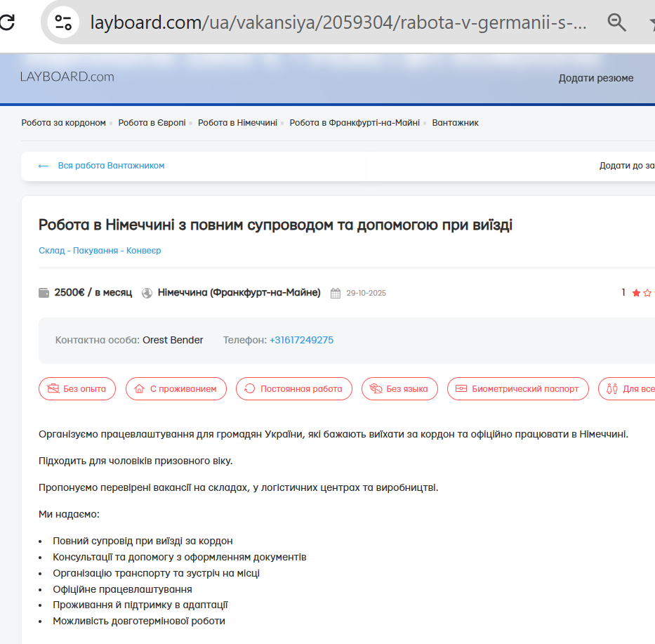The width and height of the screenshot is (655, 644).
Task: Click the red filled rating star
Action: (636, 293)
